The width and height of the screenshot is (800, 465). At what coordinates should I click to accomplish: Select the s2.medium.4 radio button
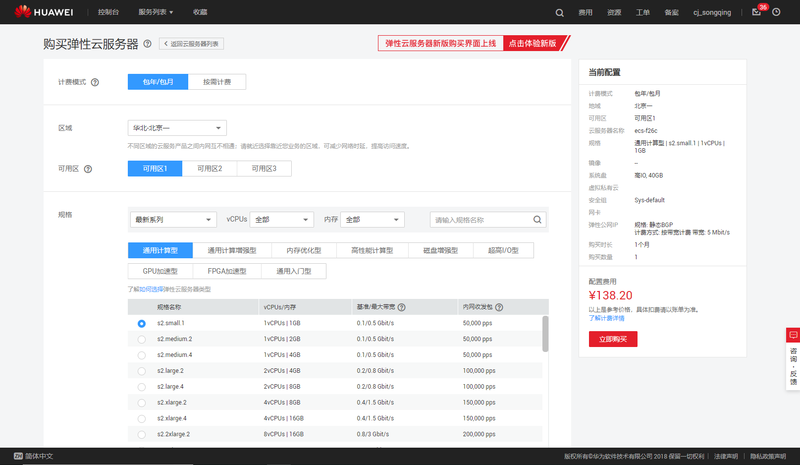[141, 355]
